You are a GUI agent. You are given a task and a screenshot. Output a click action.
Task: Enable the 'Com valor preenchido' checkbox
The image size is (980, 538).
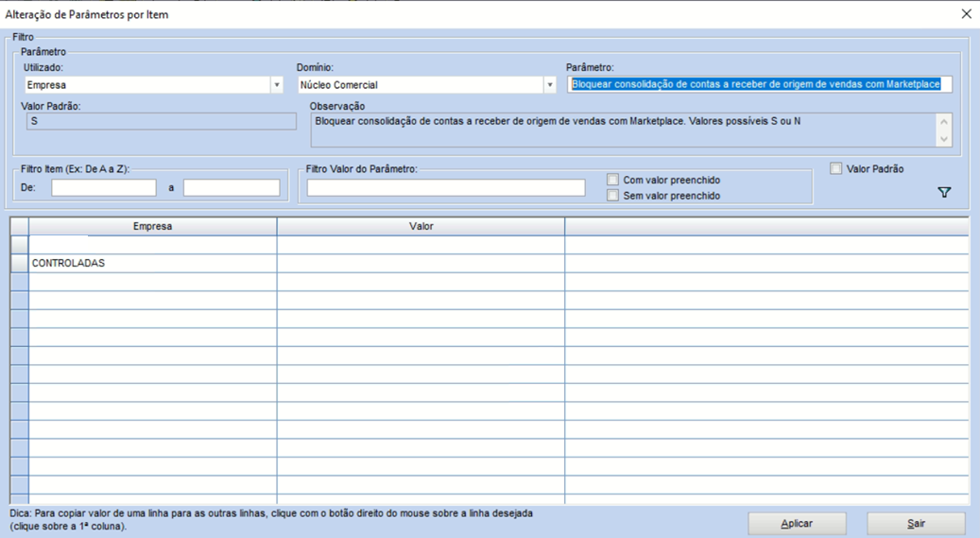coord(613,180)
